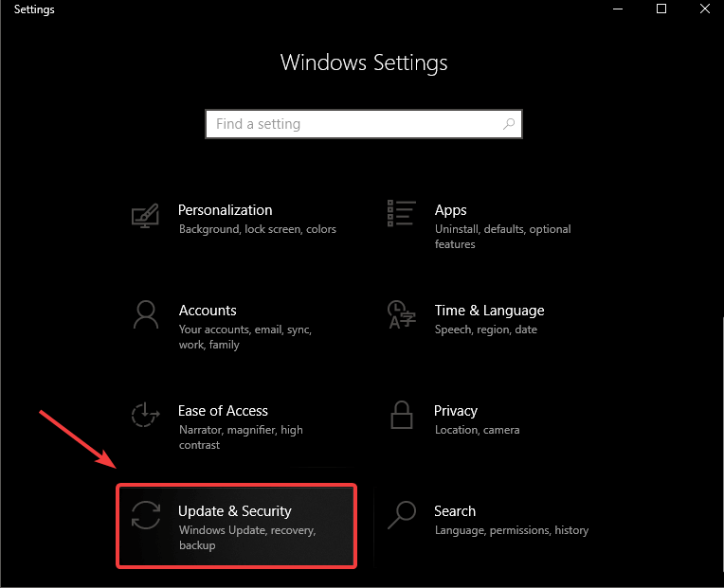Click the Update & Security sync arrows icon
This screenshot has width=724, height=588.
[145, 515]
